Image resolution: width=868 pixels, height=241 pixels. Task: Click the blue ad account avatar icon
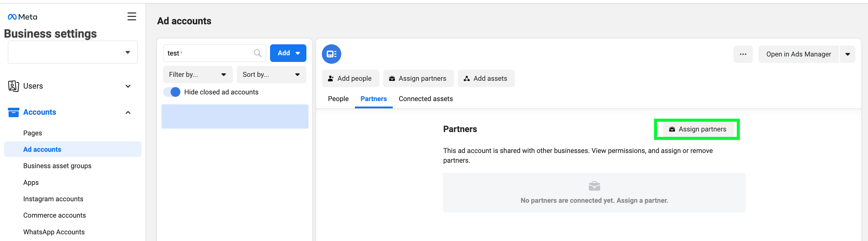[x=331, y=54]
